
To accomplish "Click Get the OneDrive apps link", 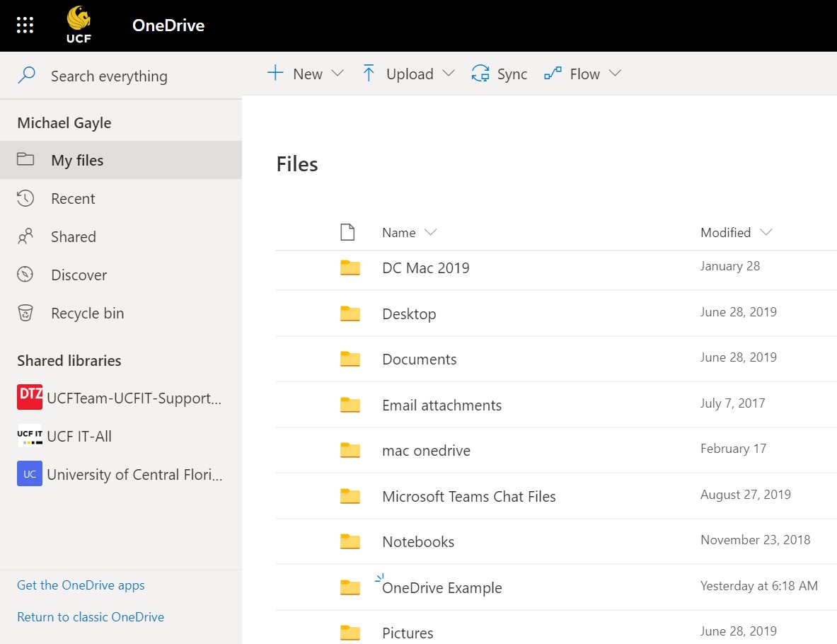I will (x=81, y=585).
